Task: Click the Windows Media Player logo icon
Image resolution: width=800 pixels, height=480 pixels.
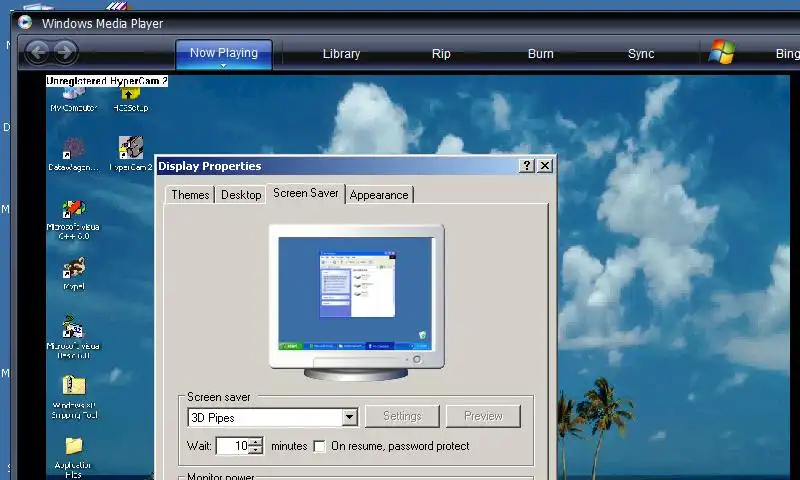Action: point(24,23)
